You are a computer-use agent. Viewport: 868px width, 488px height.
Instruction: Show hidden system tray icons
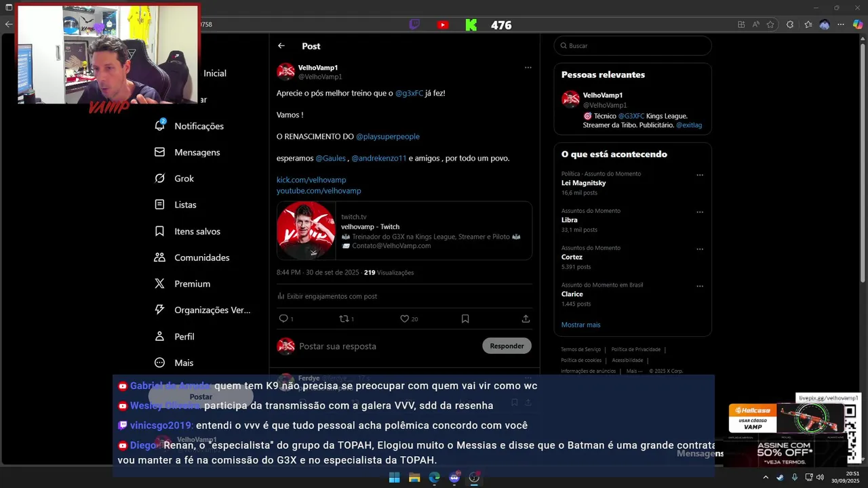pyautogui.click(x=766, y=477)
